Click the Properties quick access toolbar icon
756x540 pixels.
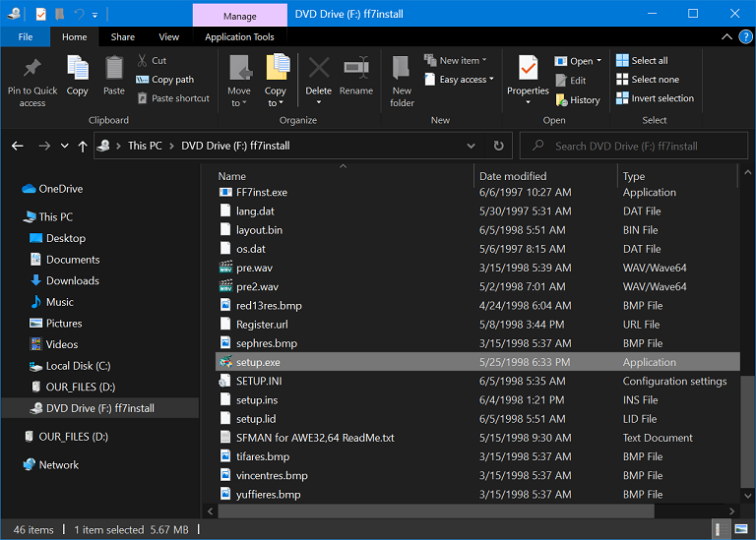coord(41,14)
